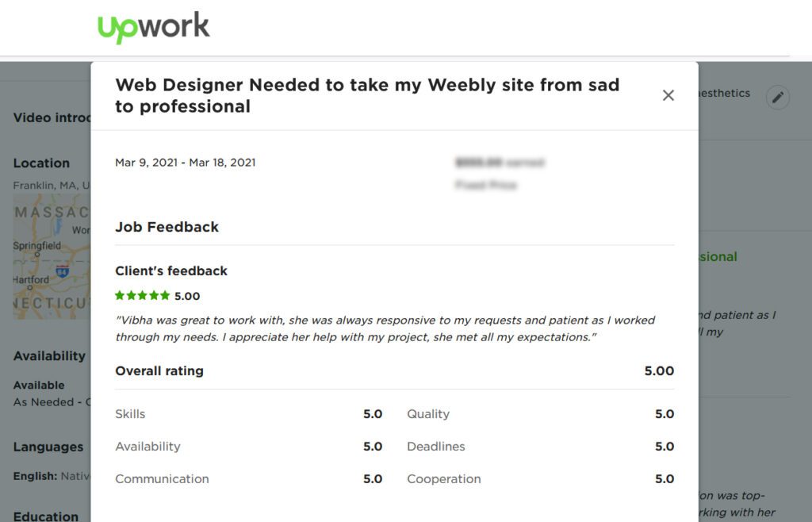This screenshot has width=812, height=522.
Task: Click the Web Designer Needed job title
Action: click(x=367, y=95)
